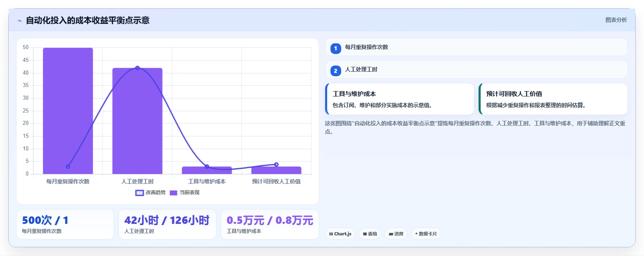The image size is (644, 256).
Task: Click the number 2 badge for 人工处理工时
Action: 335,71
